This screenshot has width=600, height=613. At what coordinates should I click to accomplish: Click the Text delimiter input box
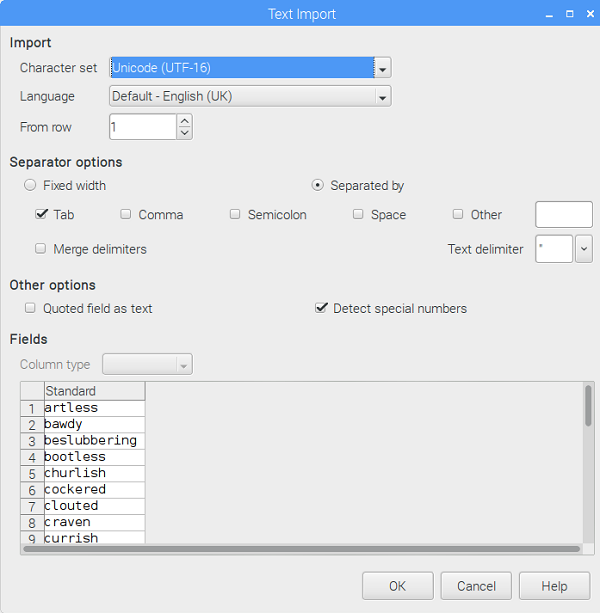tap(554, 249)
